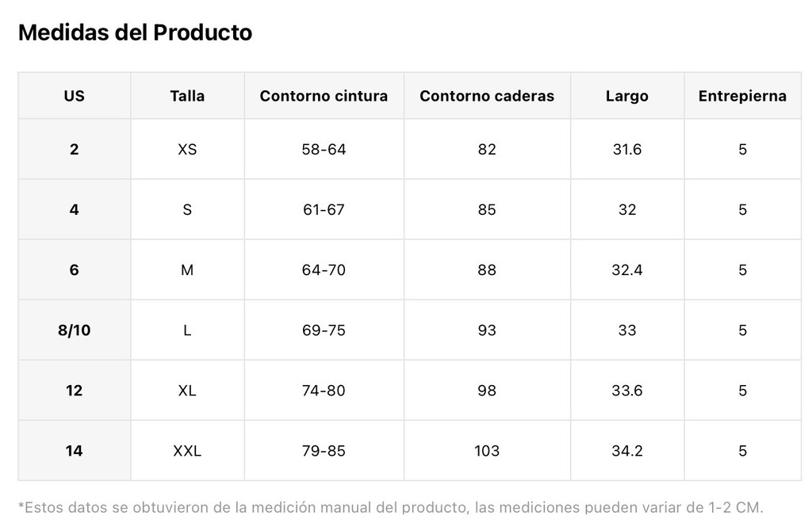Select waist range 74-80
The image size is (812, 527).
pyautogui.click(x=324, y=390)
